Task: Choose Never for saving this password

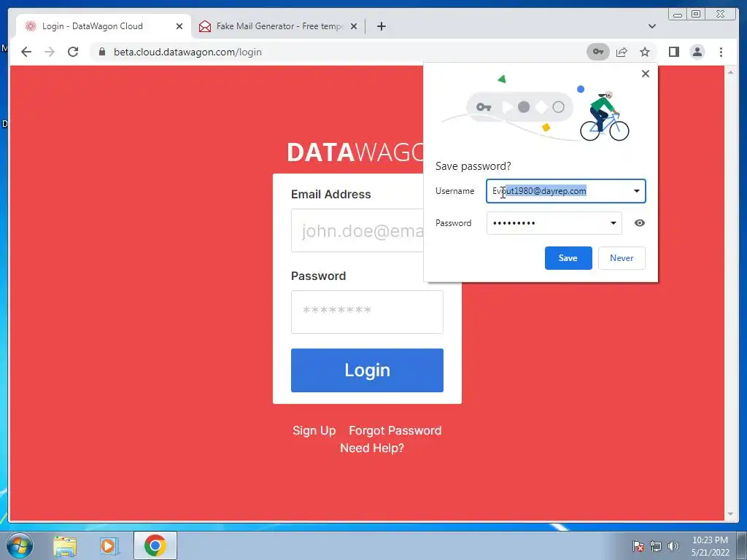Action: coord(622,258)
